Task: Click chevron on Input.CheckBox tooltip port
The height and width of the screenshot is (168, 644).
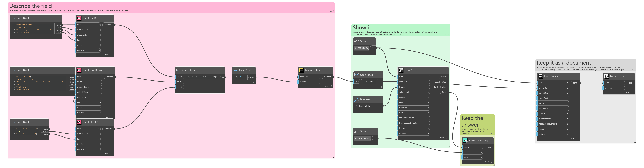Action: [x=99, y=144]
